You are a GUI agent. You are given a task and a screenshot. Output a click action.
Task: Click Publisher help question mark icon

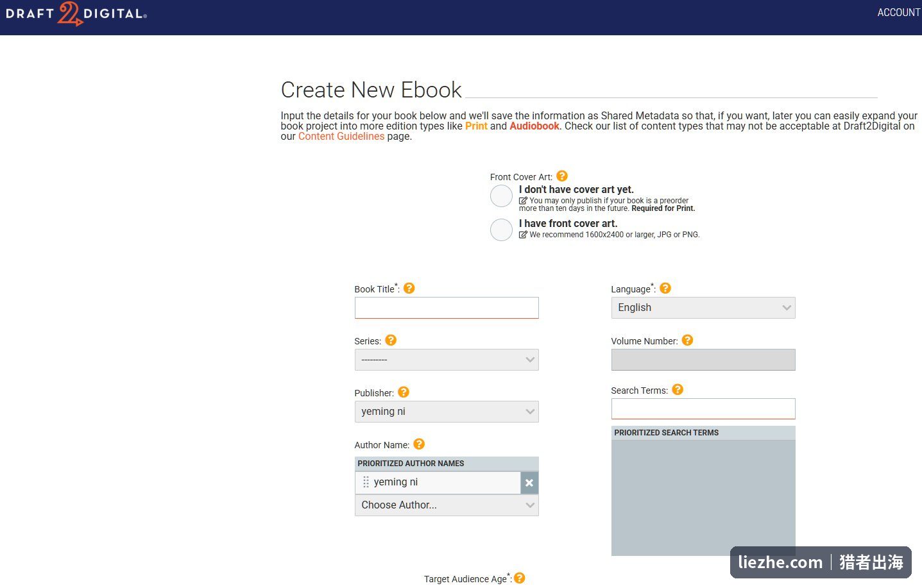click(x=404, y=392)
